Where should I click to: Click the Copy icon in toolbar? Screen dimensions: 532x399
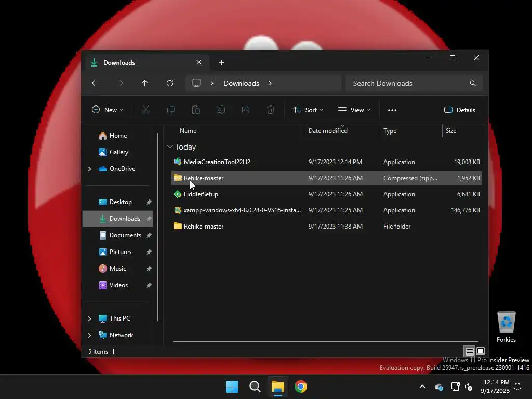click(x=170, y=110)
